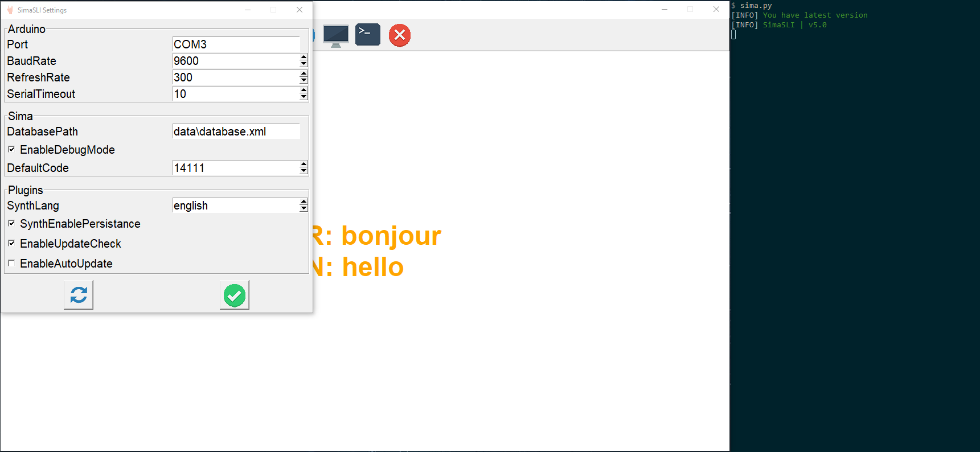This screenshot has height=452, width=980.
Task: Click the Port field containing COM3
Action: tap(236, 44)
